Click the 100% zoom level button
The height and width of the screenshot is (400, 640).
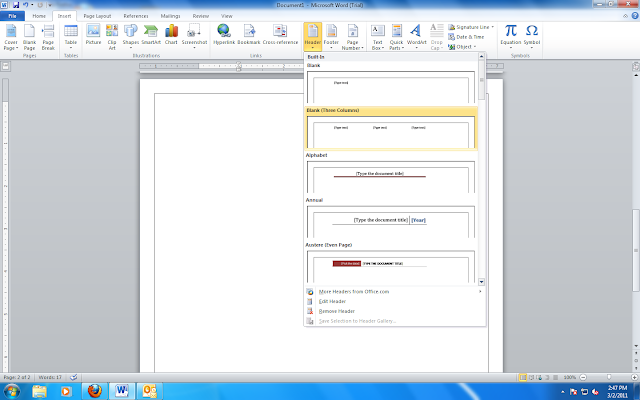[x=569, y=378]
